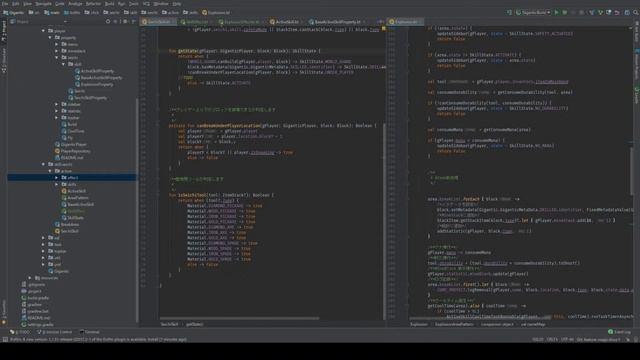Run the selected build configuration
This screenshot has width=640, height=360.
tap(556, 13)
